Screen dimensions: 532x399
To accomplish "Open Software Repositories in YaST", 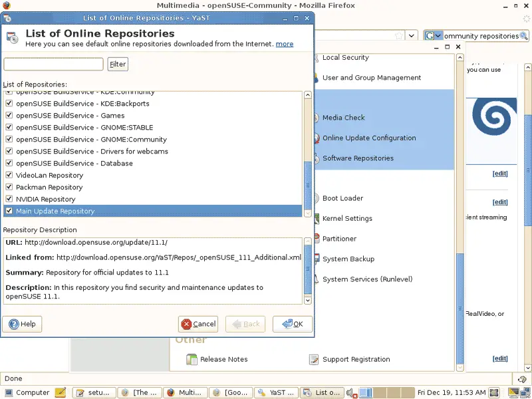I will (x=358, y=158).
